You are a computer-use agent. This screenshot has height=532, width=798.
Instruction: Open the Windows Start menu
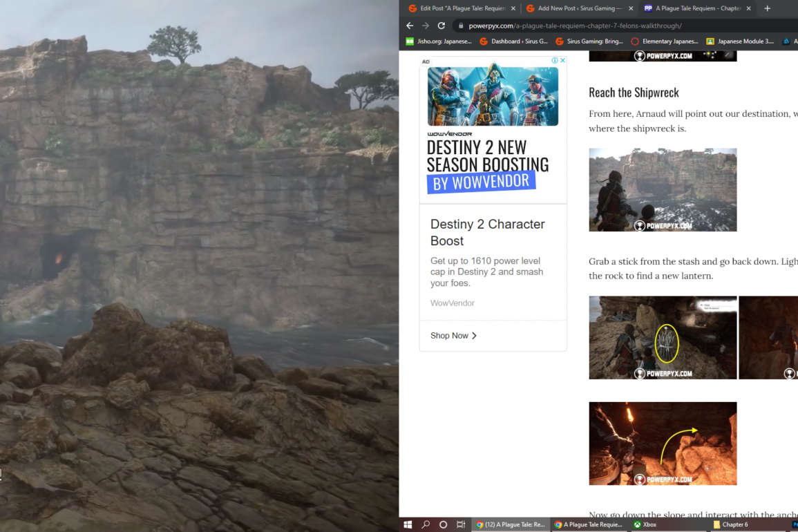pos(408,524)
